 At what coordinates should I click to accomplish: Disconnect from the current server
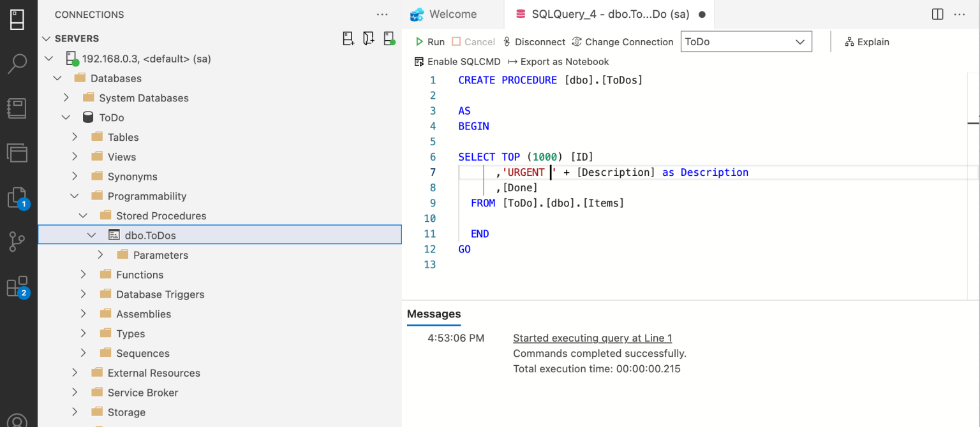[x=533, y=42]
